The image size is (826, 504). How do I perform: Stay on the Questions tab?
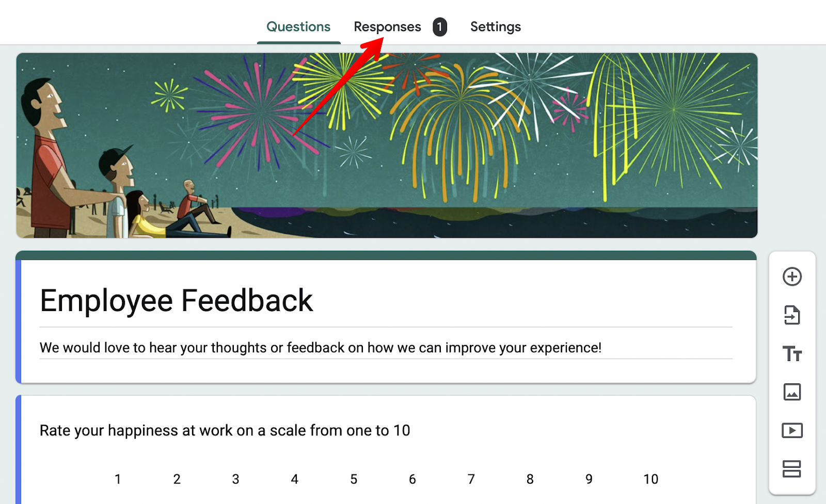(298, 26)
